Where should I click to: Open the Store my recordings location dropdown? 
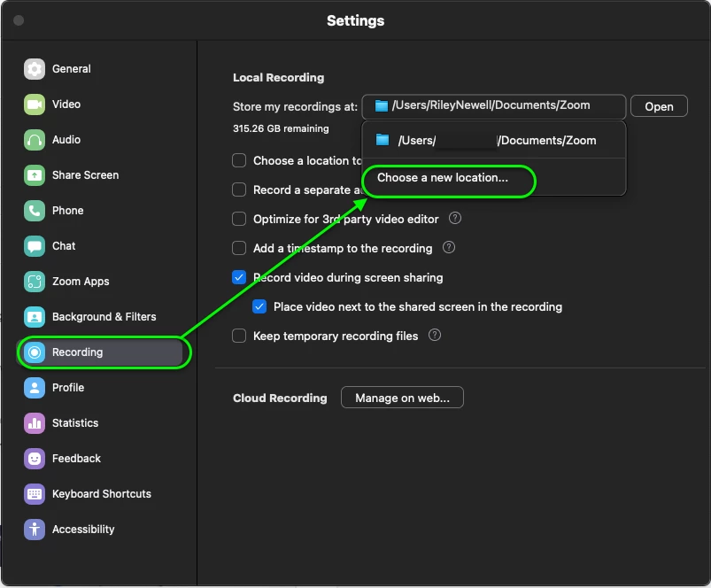(494, 106)
